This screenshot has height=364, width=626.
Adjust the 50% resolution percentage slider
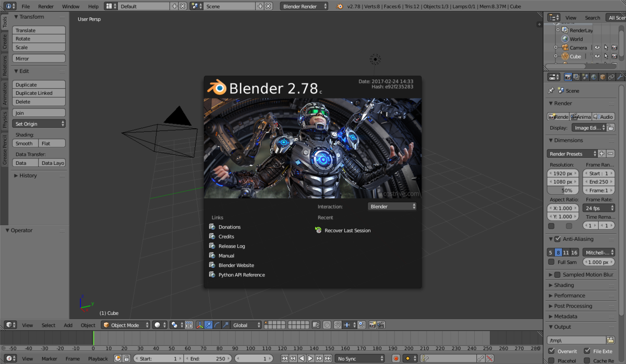[x=562, y=190]
